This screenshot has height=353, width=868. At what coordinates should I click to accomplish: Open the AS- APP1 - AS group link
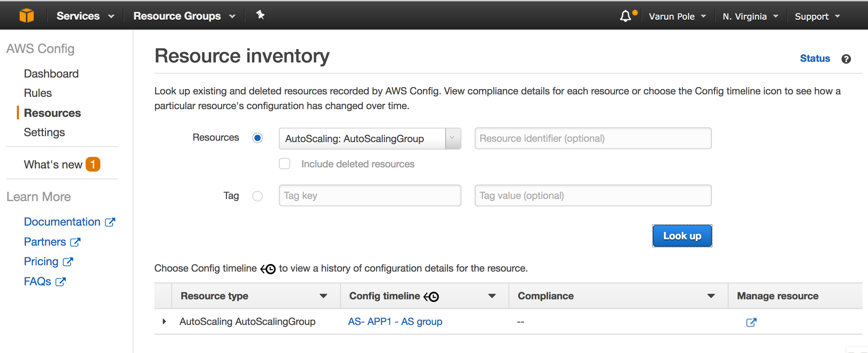395,321
